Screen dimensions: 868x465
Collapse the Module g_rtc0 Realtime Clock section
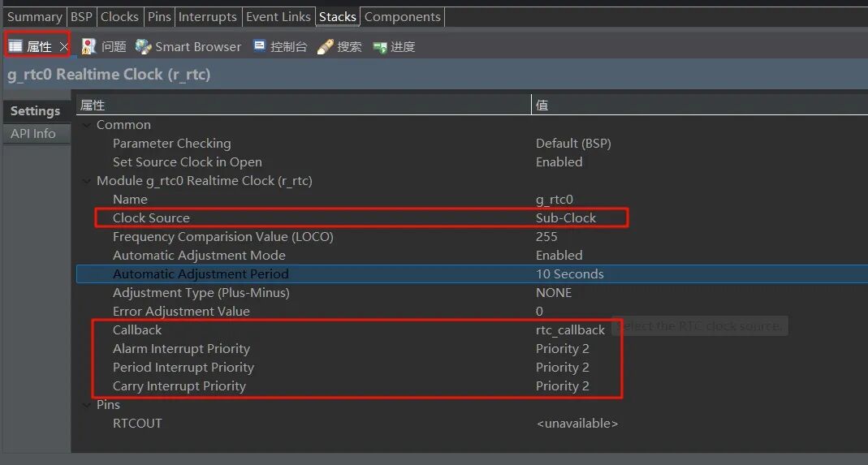[87, 181]
